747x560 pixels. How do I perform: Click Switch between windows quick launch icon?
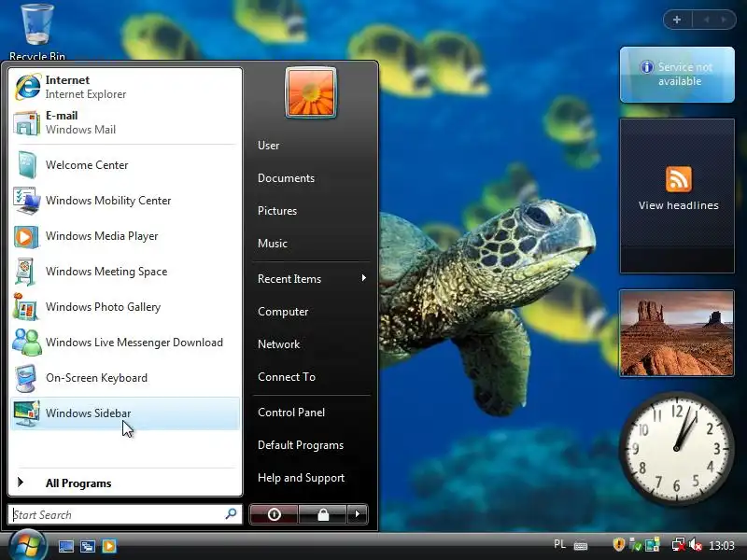(x=88, y=546)
